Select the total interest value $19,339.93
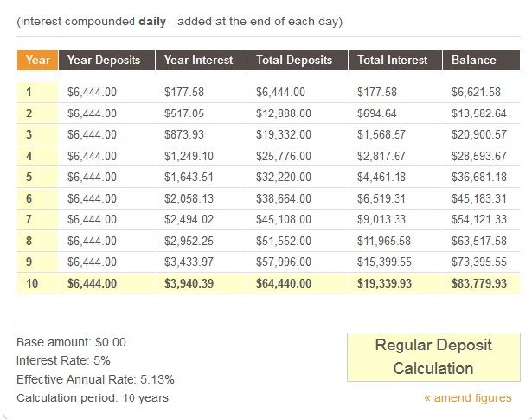 pos(385,283)
